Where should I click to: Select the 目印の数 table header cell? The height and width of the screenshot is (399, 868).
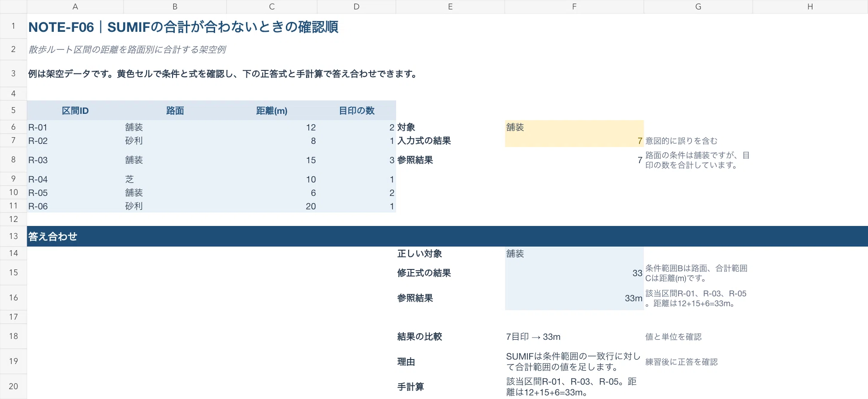point(357,110)
